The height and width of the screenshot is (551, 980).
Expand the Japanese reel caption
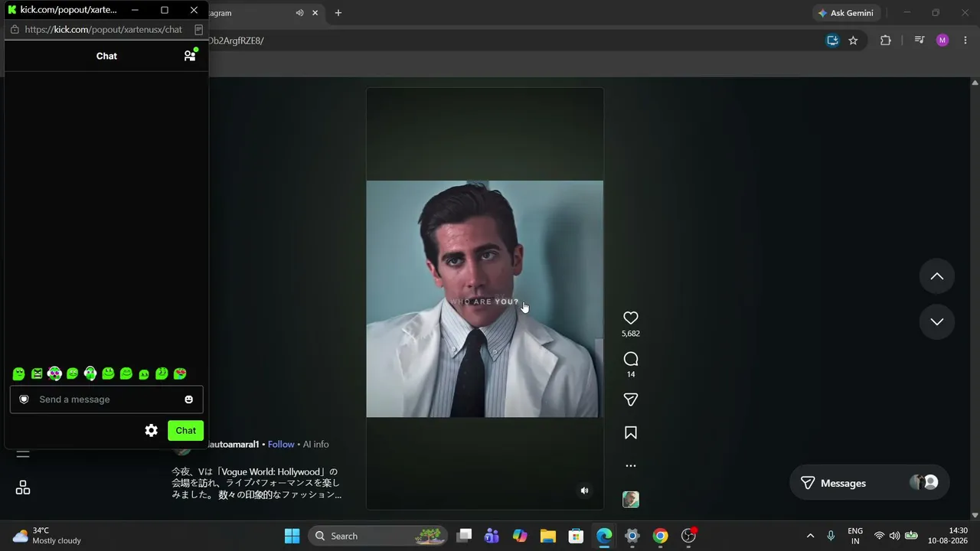tap(256, 483)
